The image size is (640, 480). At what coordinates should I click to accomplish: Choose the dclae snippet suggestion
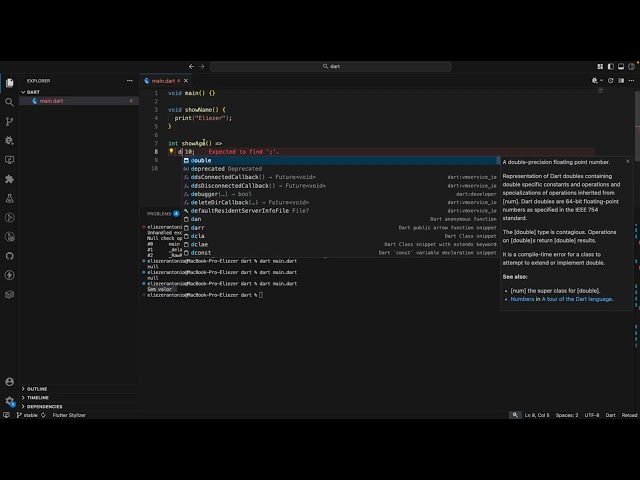[x=340, y=244]
